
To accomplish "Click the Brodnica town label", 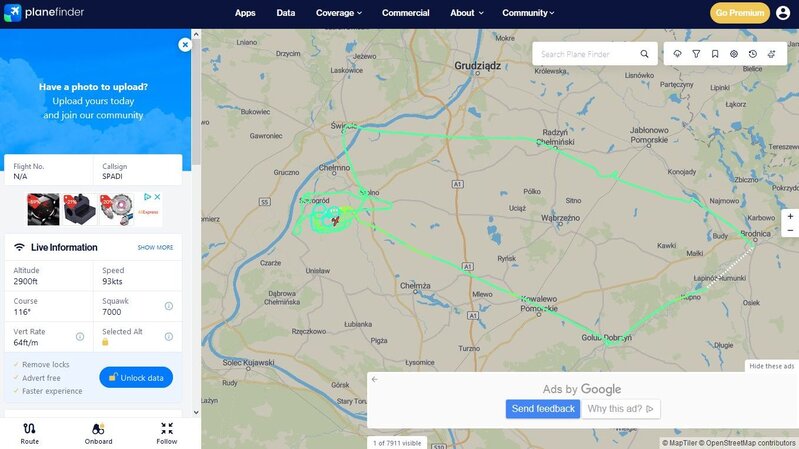I will click(755, 233).
